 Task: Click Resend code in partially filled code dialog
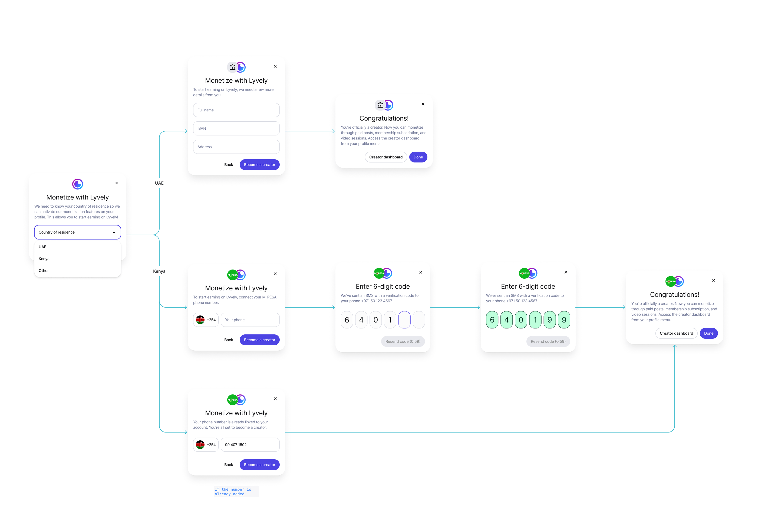coord(403,342)
